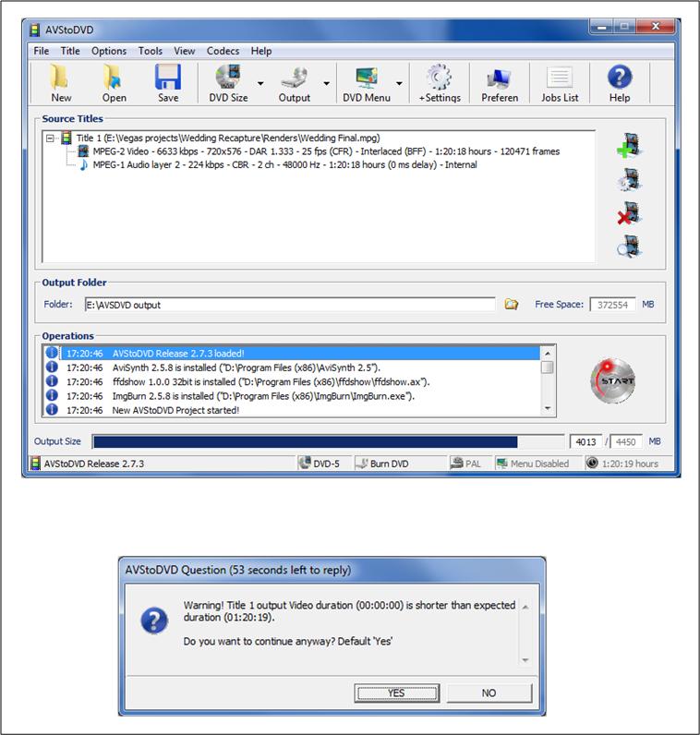Viewport: 700px width, 735px height.
Task: Open a project with the Open icon
Action: click(x=114, y=83)
